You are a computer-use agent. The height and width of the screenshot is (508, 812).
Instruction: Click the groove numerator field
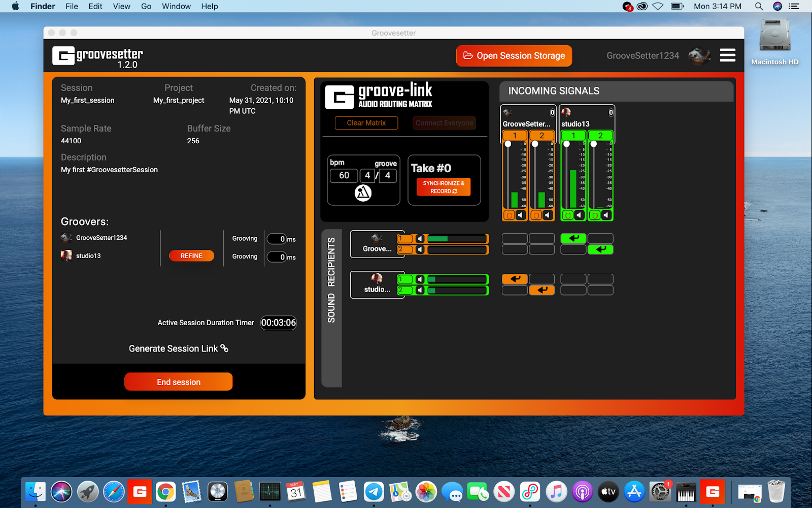pos(367,175)
